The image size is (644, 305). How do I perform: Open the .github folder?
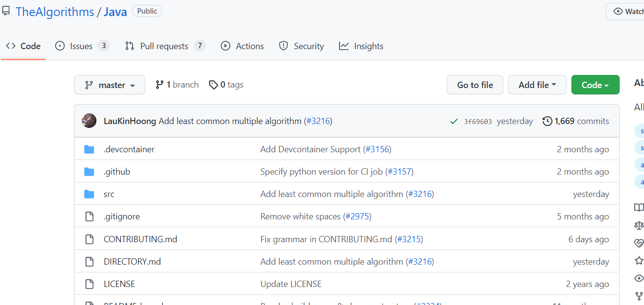pyautogui.click(x=117, y=172)
